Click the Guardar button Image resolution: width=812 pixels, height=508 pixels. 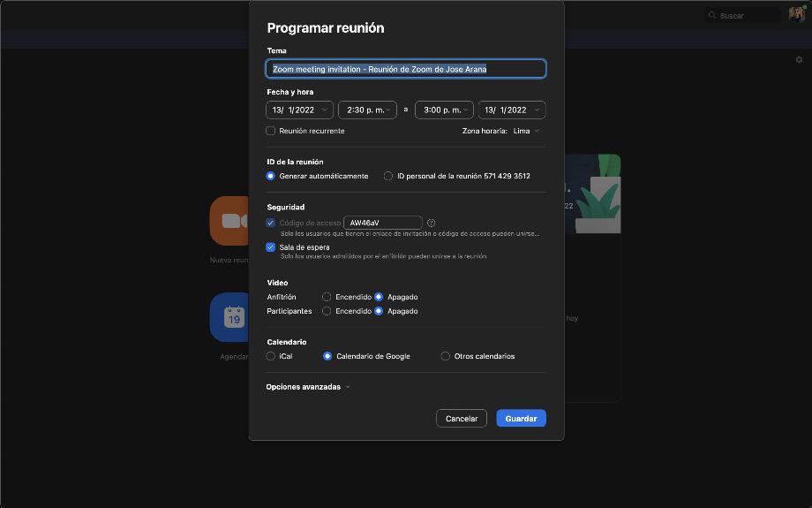point(521,418)
